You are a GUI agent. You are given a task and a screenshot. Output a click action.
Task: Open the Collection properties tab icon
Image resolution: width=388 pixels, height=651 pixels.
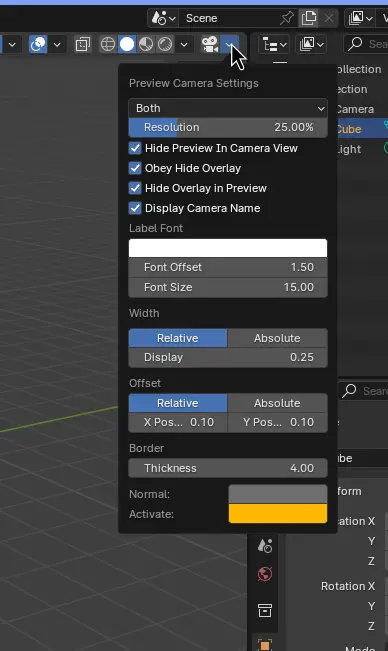[x=265, y=610]
